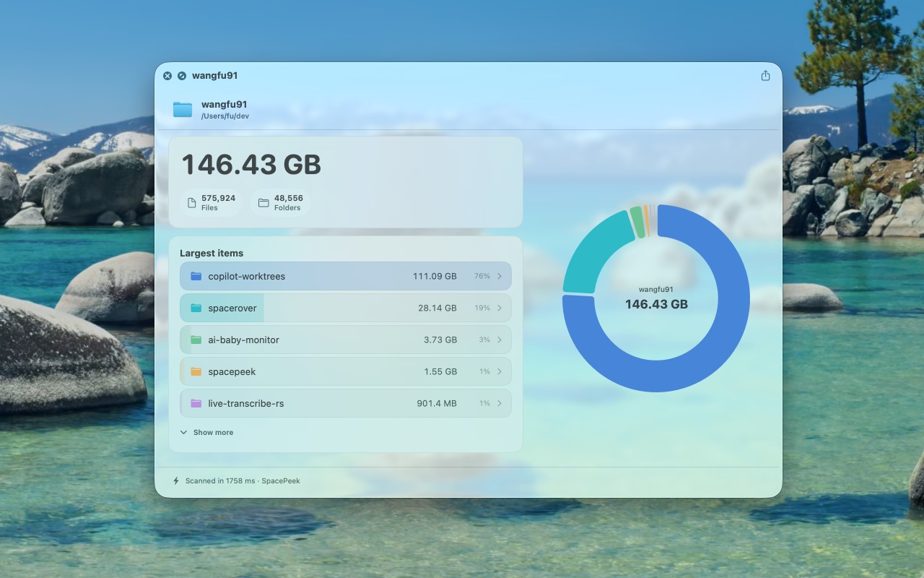Close the wangfu91 SpacePeek window
Image resolution: width=924 pixels, height=578 pixels.
pos(167,76)
